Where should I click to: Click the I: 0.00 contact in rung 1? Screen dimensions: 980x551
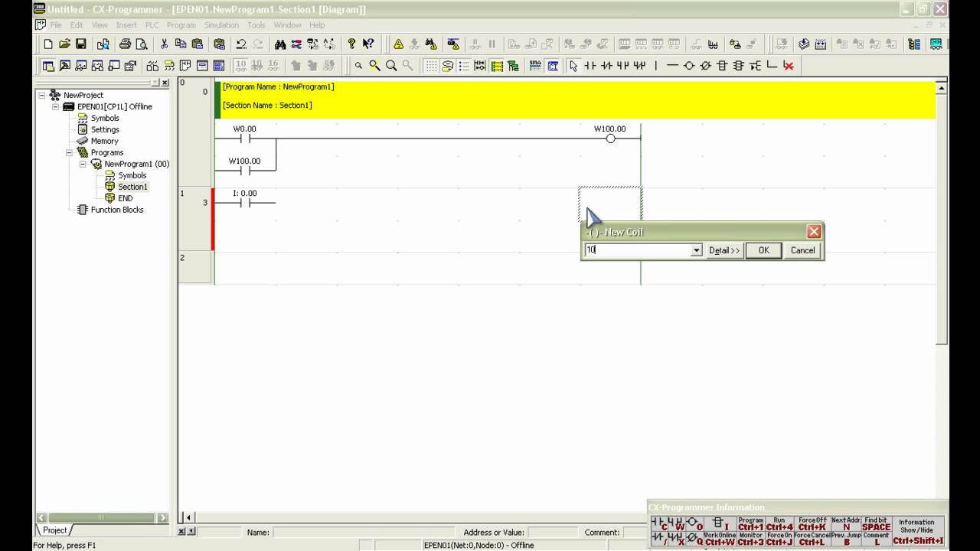(x=245, y=203)
